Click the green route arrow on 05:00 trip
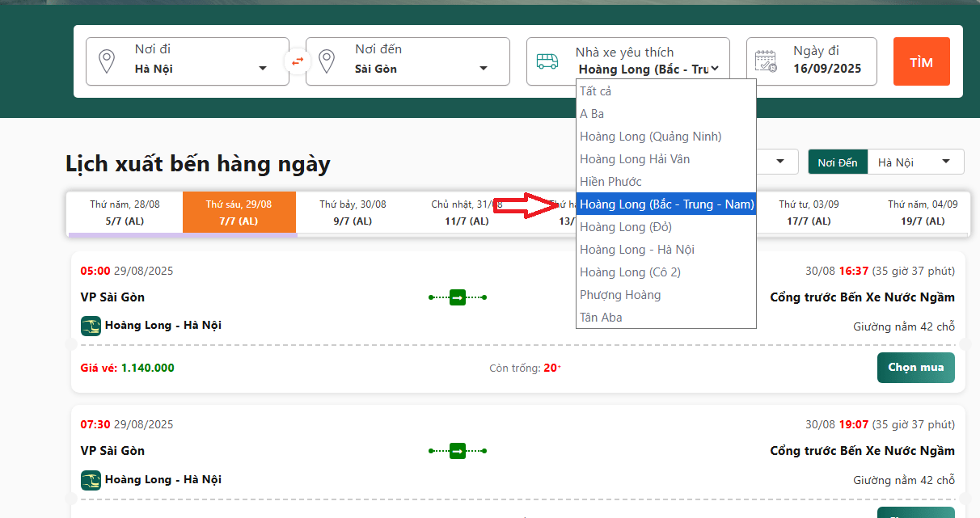The width and height of the screenshot is (980, 518). [x=458, y=297]
